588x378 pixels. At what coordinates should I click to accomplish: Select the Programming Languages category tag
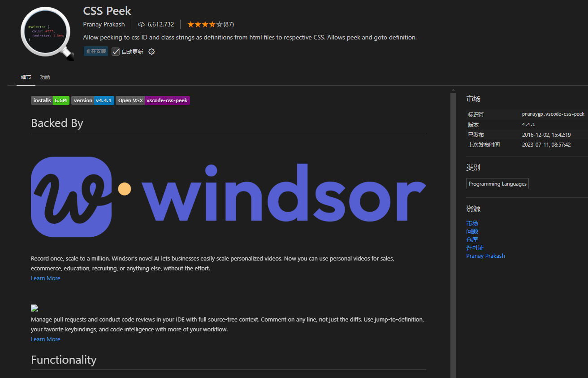click(x=497, y=184)
